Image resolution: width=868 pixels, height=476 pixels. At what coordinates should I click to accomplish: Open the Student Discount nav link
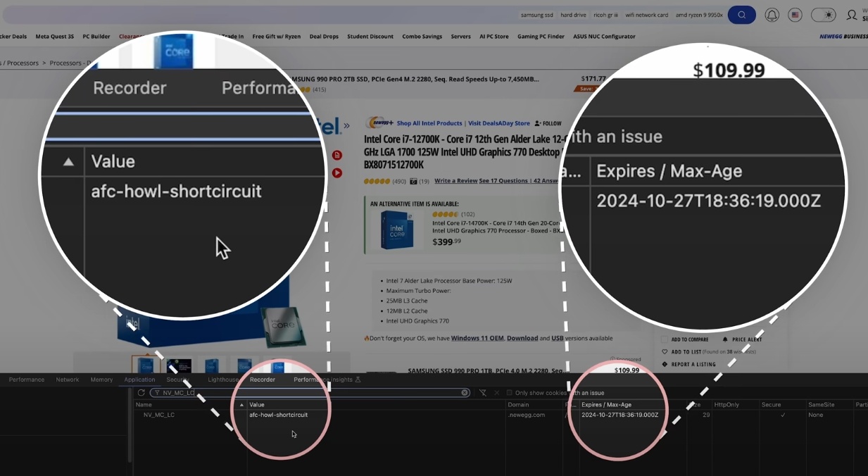pos(370,37)
